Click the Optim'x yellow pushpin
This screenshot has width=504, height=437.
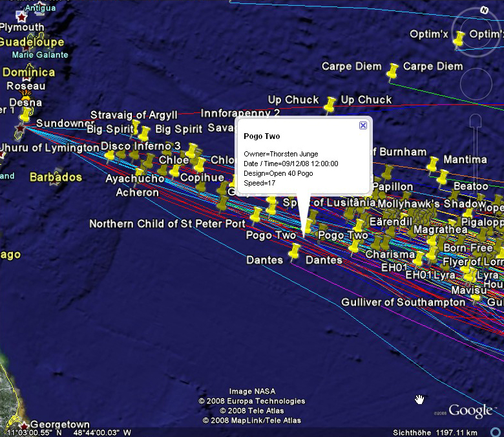coord(459,39)
